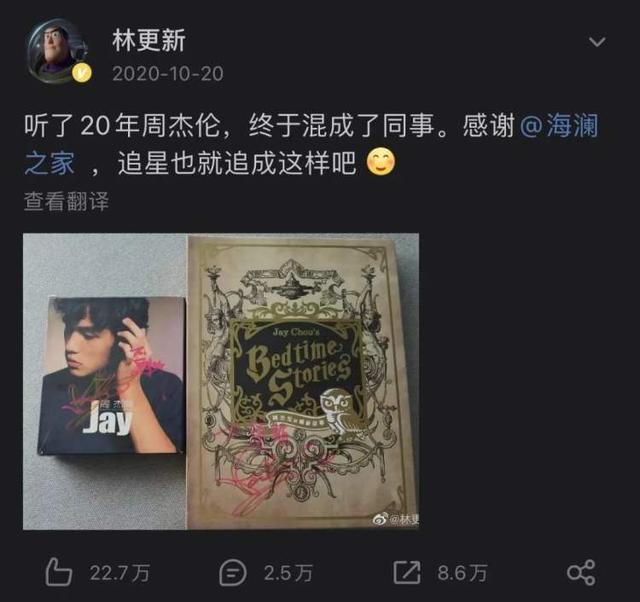640x602 pixels.
Task: Tap the yellow verified badge on the avatar
Action: [82, 73]
